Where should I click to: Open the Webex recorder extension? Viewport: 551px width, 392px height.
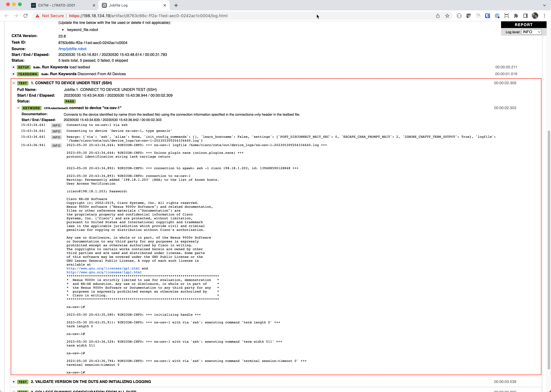(468, 16)
